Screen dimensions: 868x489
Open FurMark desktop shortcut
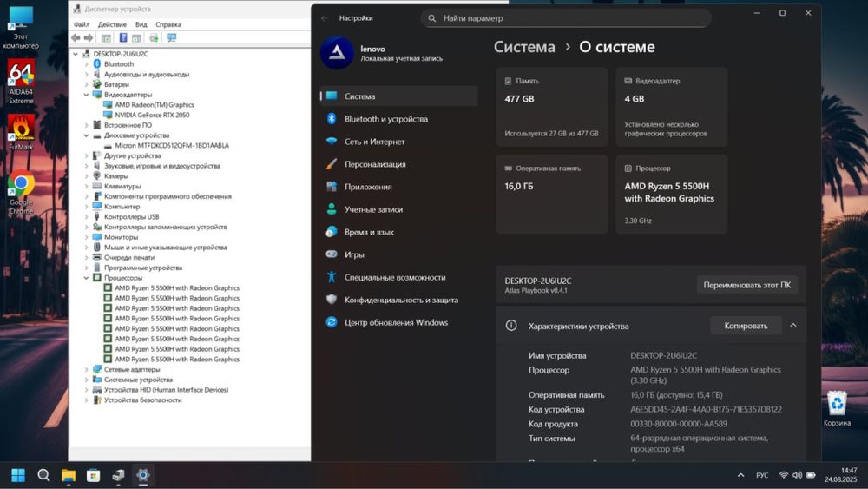[x=21, y=132]
